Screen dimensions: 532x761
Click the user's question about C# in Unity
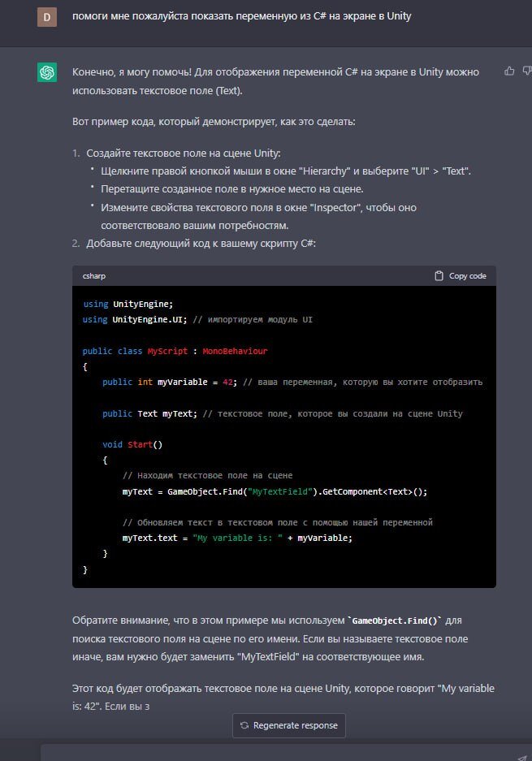click(242, 16)
